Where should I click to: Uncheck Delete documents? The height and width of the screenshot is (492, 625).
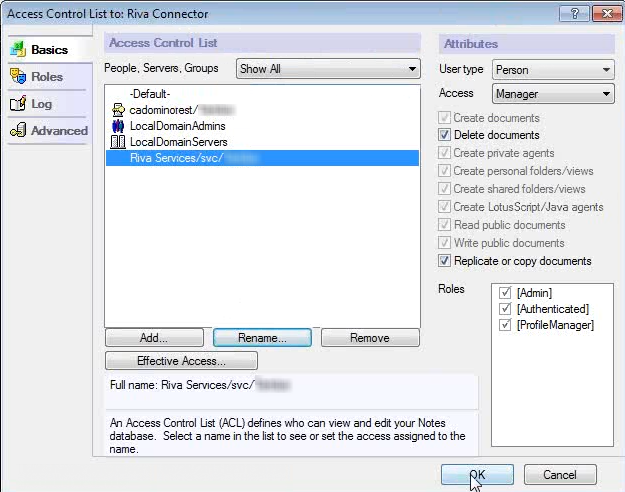click(x=444, y=135)
